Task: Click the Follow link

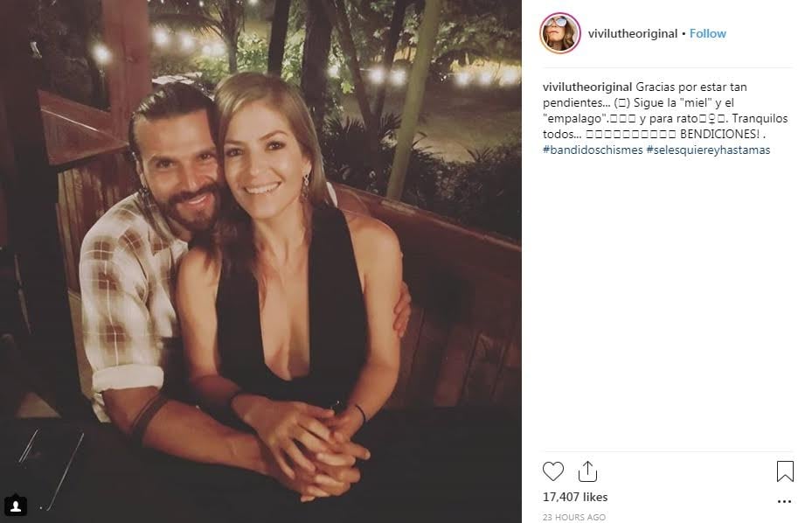Action: point(708,33)
